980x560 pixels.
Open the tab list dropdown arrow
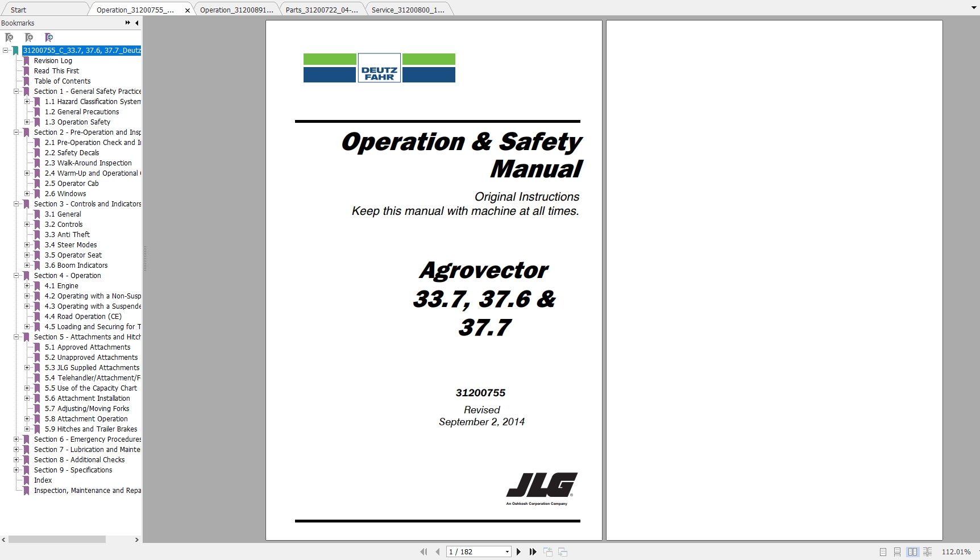coord(973,8)
